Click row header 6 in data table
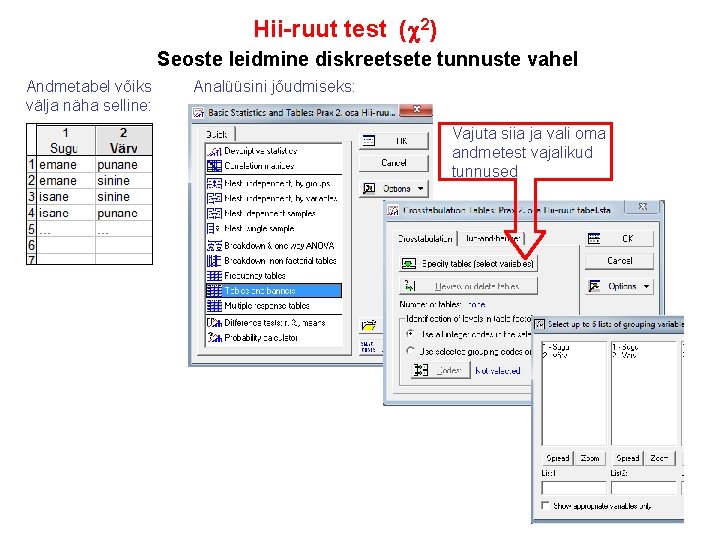The image size is (720, 540). pyautogui.click(x=32, y=245)
